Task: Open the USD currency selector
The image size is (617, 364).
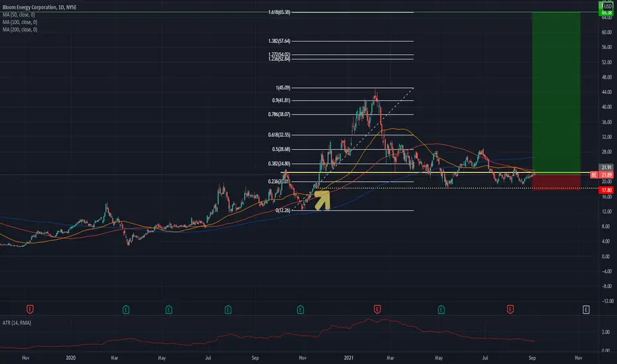Action: (x=608, y=6)
